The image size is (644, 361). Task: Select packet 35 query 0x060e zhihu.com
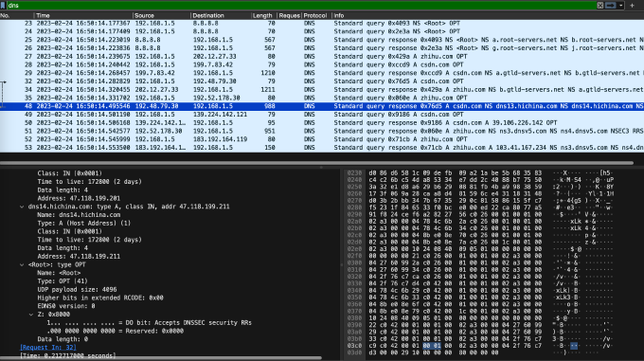pos(322,98)
